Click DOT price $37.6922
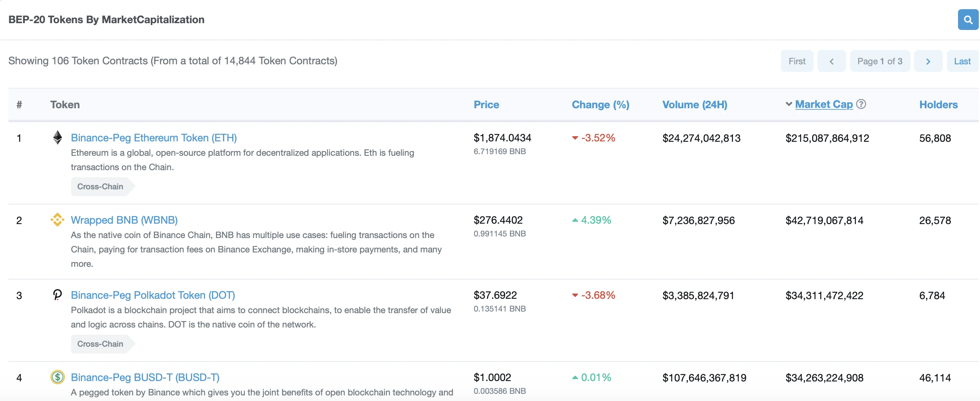The height and width of the screenshot is (401, 980). click(x=495, y=295)
